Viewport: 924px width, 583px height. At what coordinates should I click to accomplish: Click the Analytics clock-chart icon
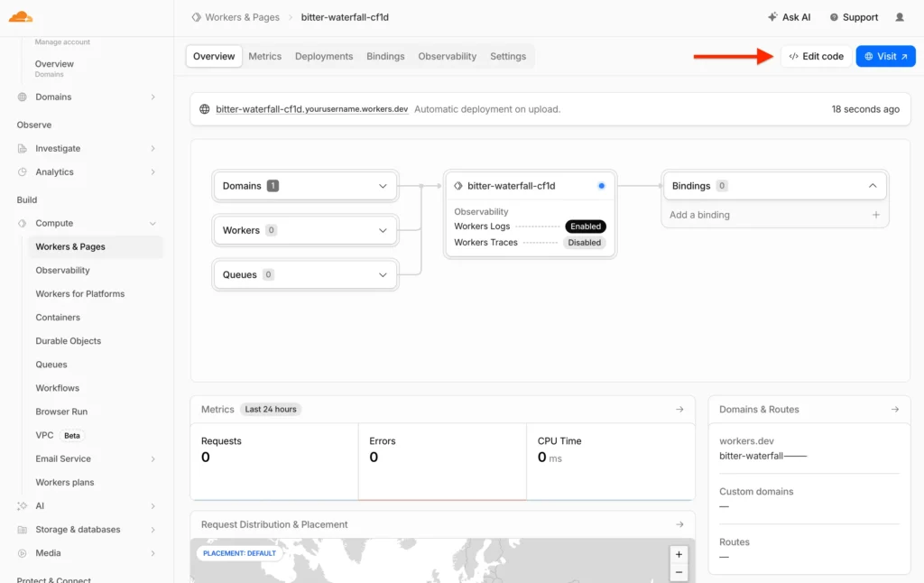(23, 172)
